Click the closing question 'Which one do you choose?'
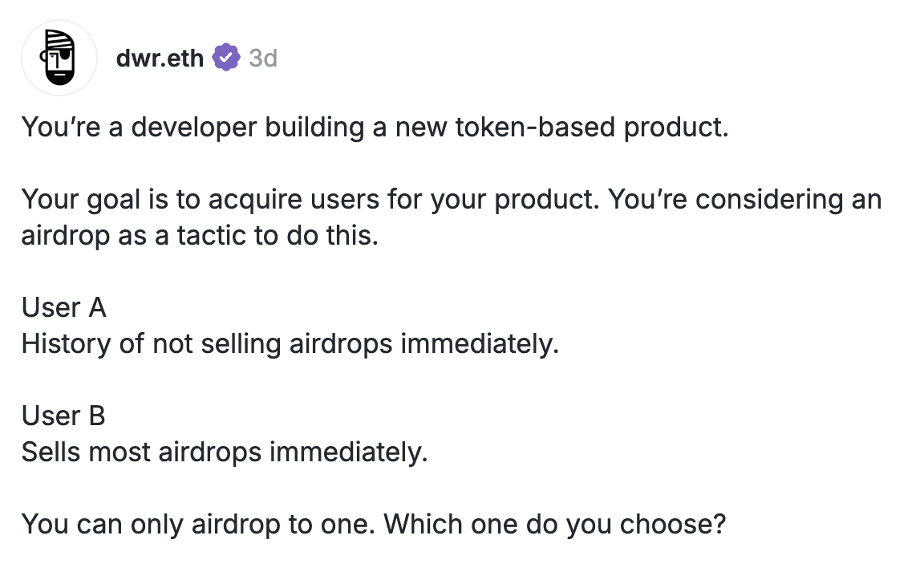Screen dimensions: 924x568 tap(555, 525)
